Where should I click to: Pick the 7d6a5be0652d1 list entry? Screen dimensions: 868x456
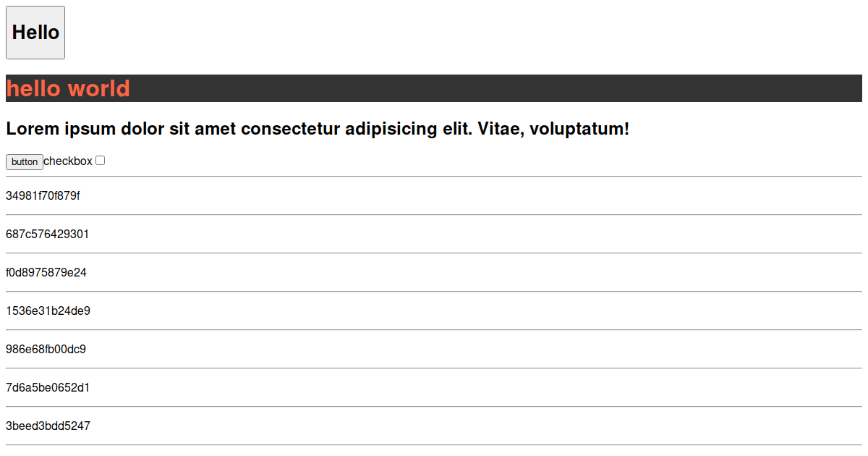48,388
